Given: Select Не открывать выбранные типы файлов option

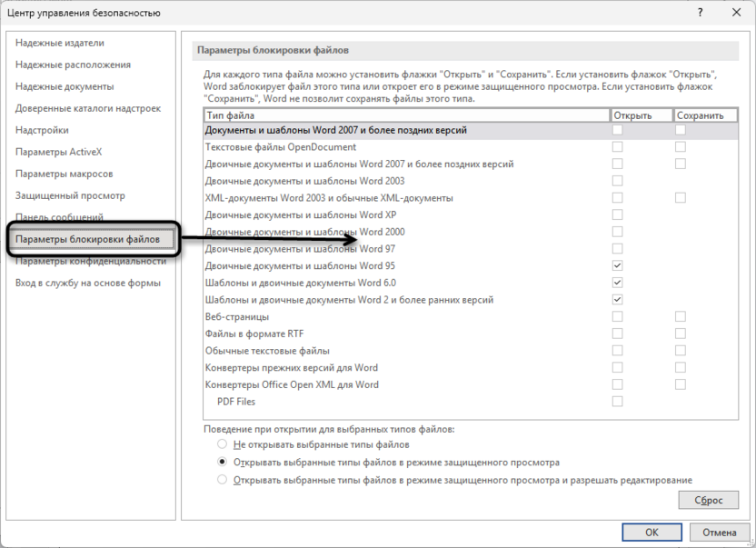Looking at the screenshot, I should point(222,444).
